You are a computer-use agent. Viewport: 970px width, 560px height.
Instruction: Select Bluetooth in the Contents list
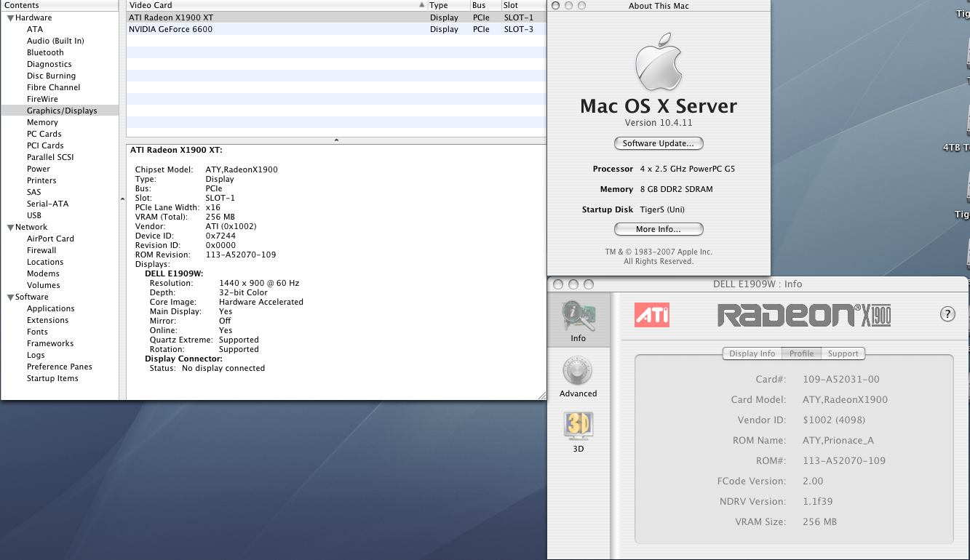point(45,52)
